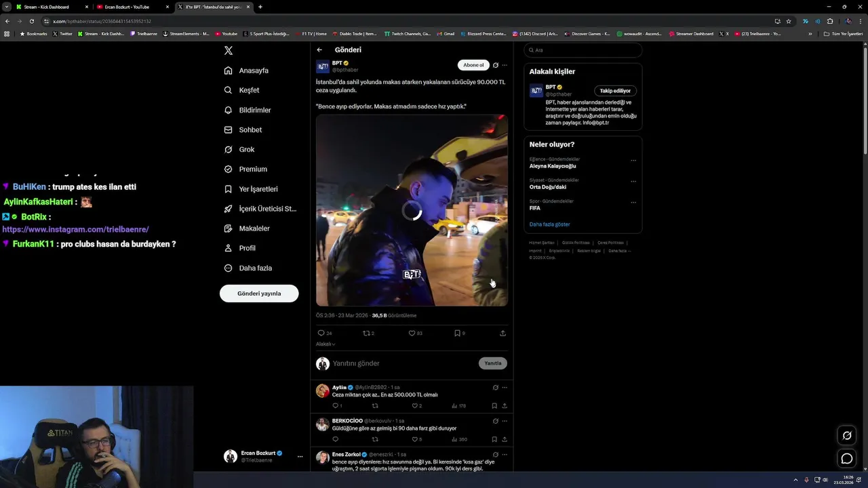This screenshot has height=488, width=868.
Task: Like Aylin's reply
Action: [416, 405]
